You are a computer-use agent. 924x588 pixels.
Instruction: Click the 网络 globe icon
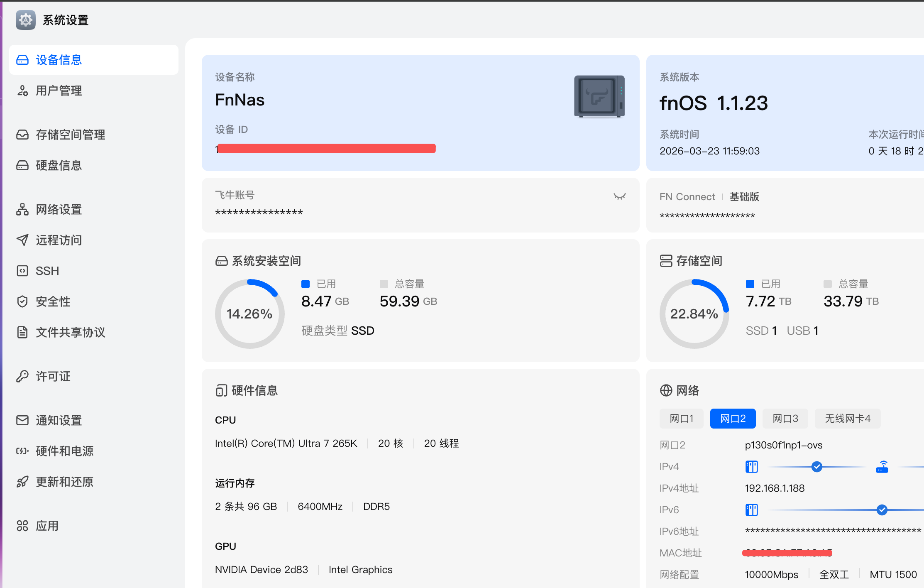point(666,390)
